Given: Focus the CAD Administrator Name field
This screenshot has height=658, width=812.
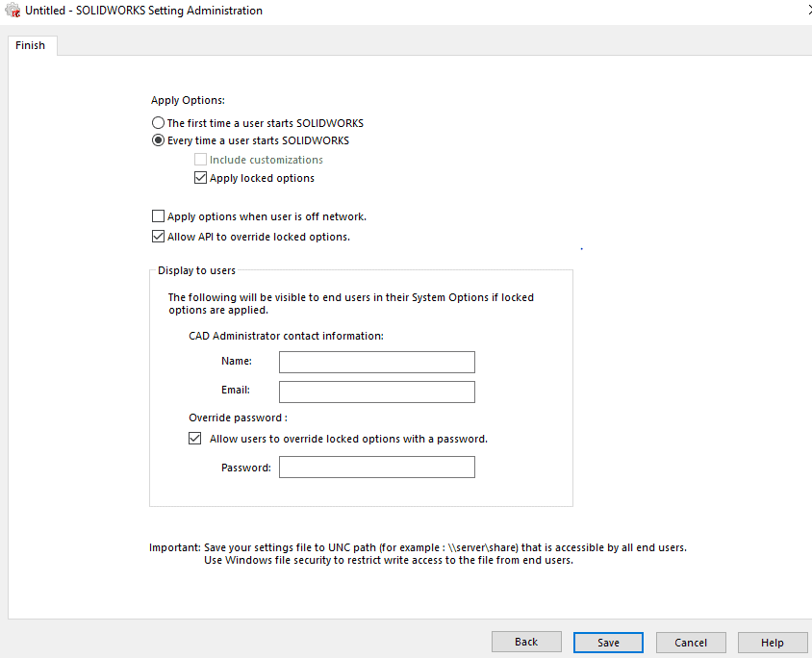Looking at the screenshot, I should pos(377,362).
